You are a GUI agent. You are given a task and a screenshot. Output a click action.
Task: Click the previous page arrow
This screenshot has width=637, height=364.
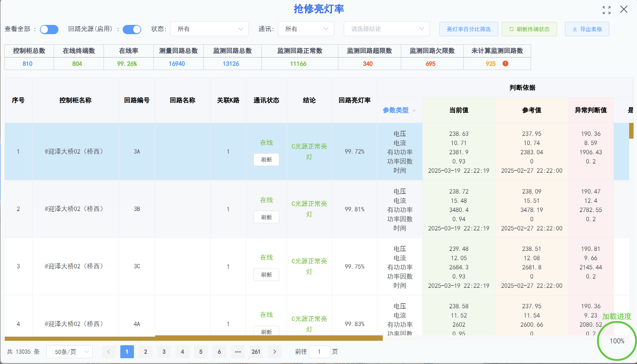click(109, 352)
